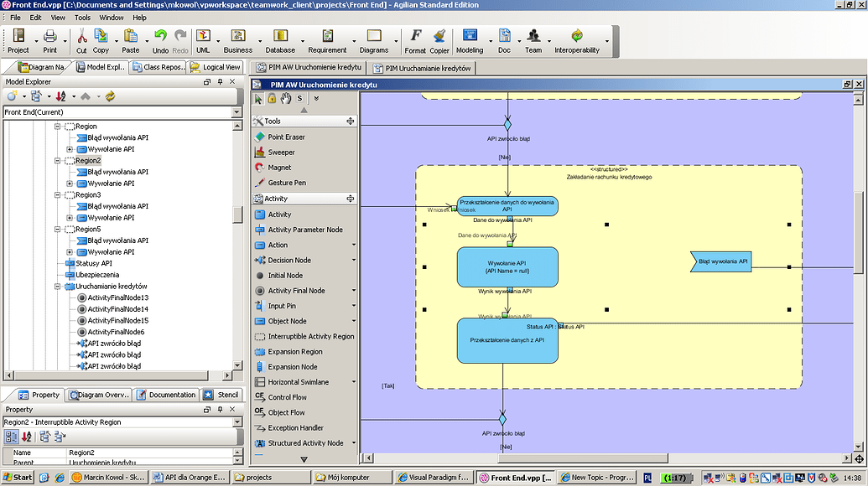Select the hand pan tool in the palette
This screenshot has height=486, width=868.
point(286,98)
